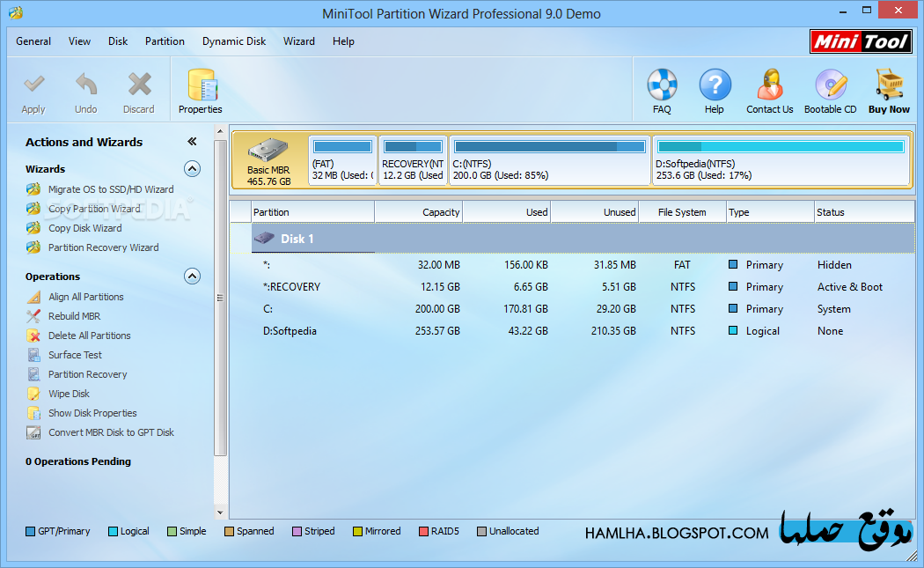This screenshot has height=568, width=924.
Task: Open the Partition menu
Action: click(x=165, y=41)
